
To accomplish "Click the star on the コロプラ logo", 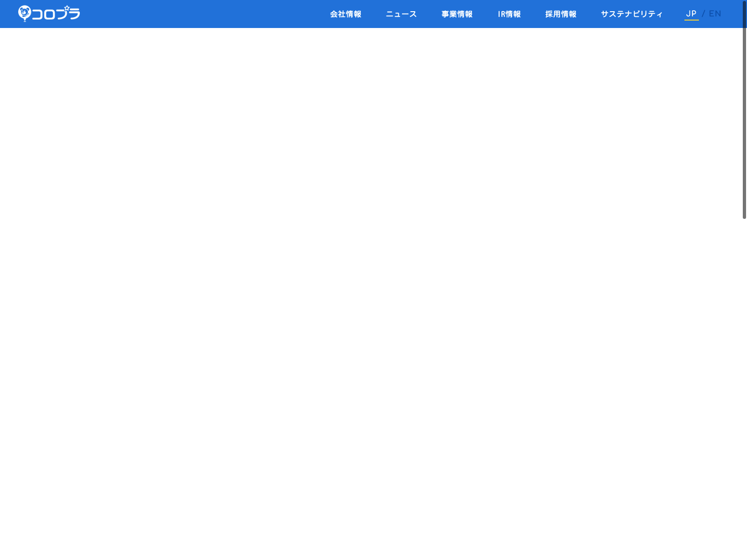I will 67,8.
